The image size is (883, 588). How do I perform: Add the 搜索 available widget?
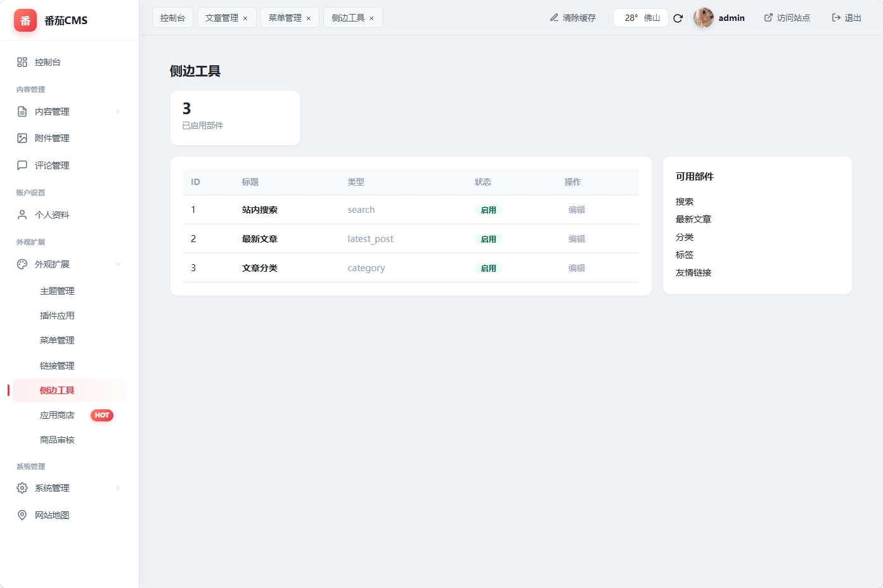685,201
